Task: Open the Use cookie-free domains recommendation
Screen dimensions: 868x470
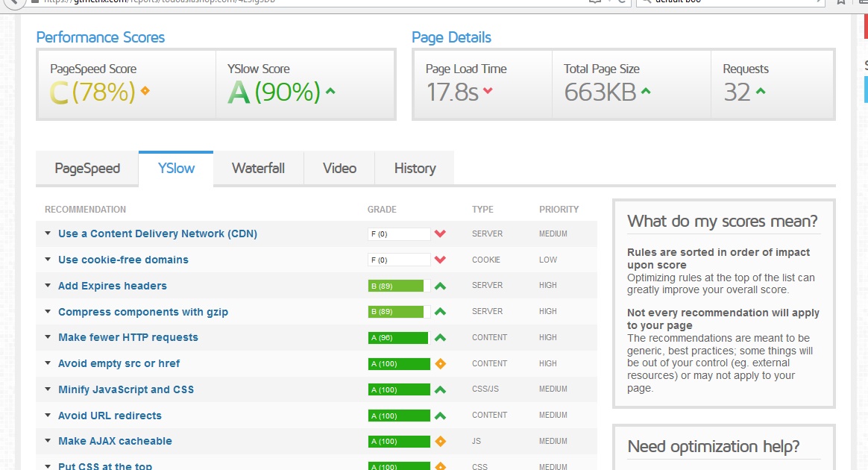Action: tap(123, 260)
